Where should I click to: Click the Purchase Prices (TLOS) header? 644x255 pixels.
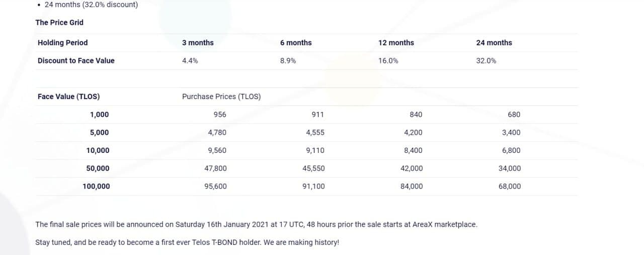[221, 97]
